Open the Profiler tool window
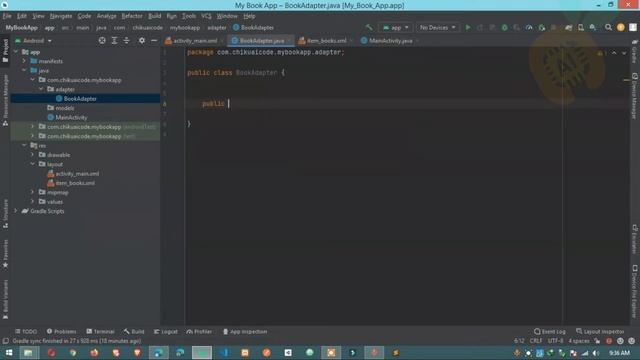The height and width of the screenshot is (360, 640). (199, 331)
